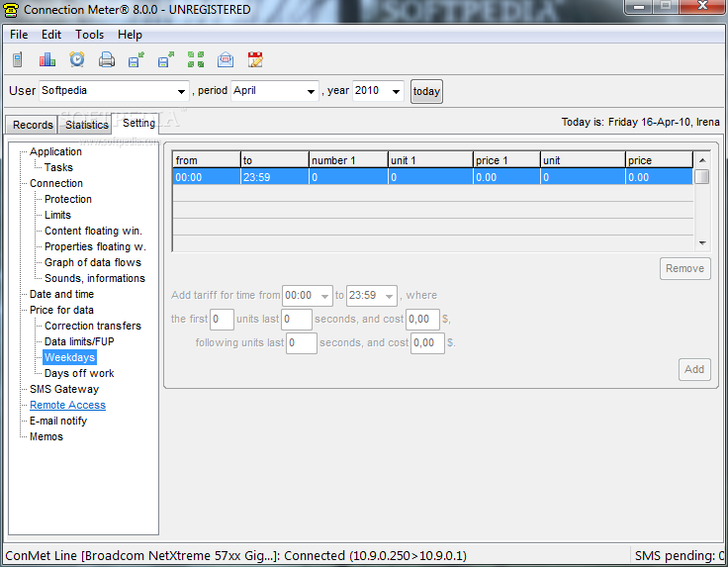Select Price for data tree item
The height and width of the screenshot is (567, 728).
pos(61,310)
